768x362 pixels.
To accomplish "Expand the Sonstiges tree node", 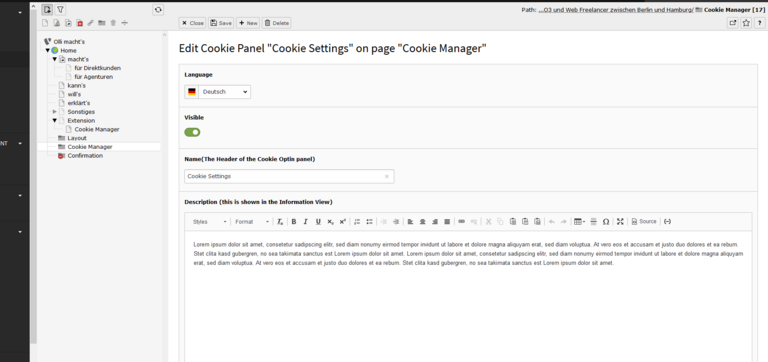I will (55, 112).
